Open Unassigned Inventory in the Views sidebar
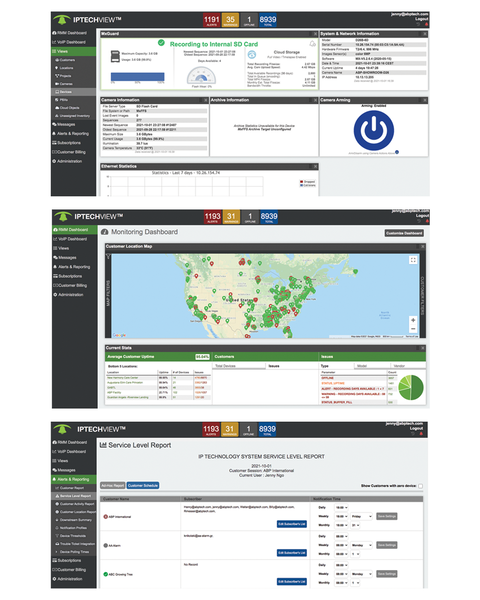The image size is (480, 600). coord(73,116)
